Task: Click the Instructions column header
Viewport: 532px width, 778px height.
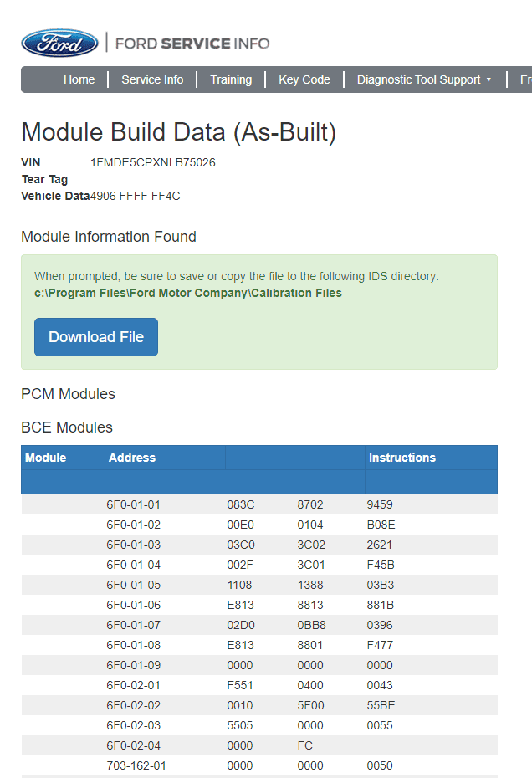Action: [402, 458]
